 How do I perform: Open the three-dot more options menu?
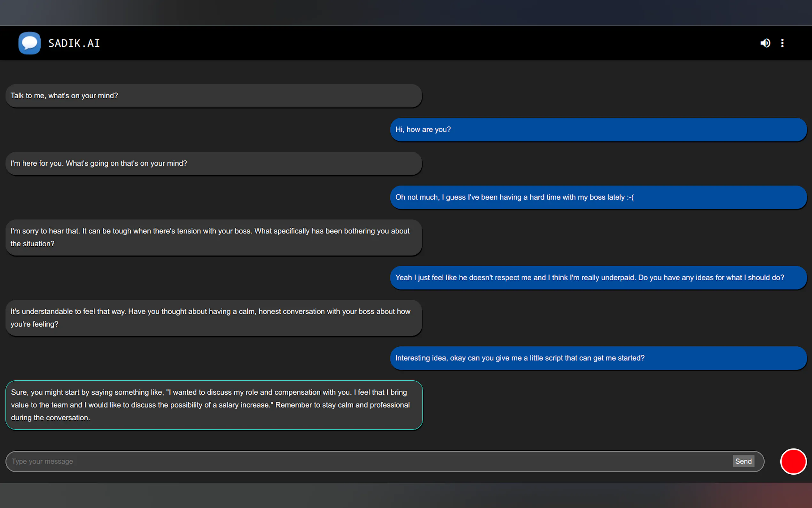(782, 43)
